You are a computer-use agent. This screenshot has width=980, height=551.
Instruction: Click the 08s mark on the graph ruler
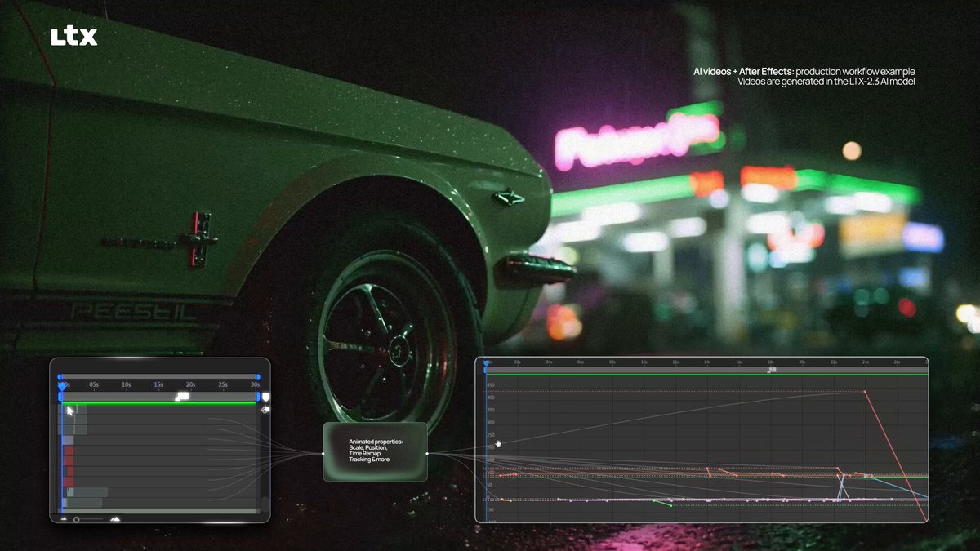612,362
